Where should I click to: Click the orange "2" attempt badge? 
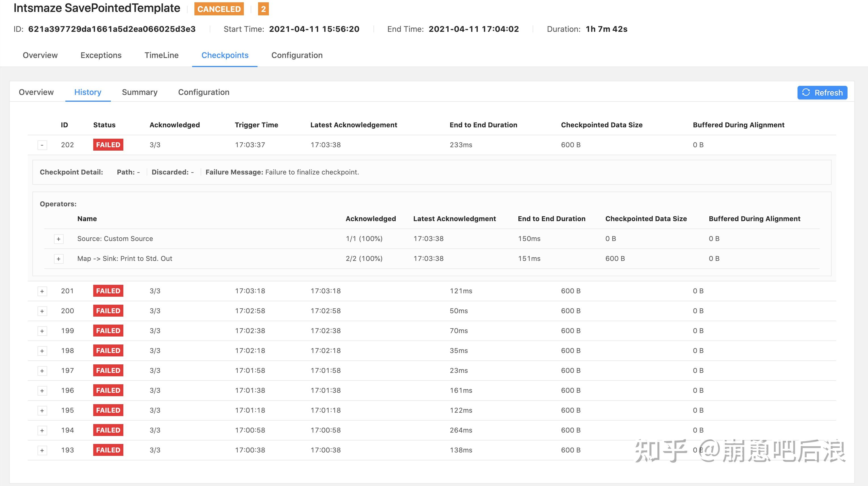pos(263,9)
